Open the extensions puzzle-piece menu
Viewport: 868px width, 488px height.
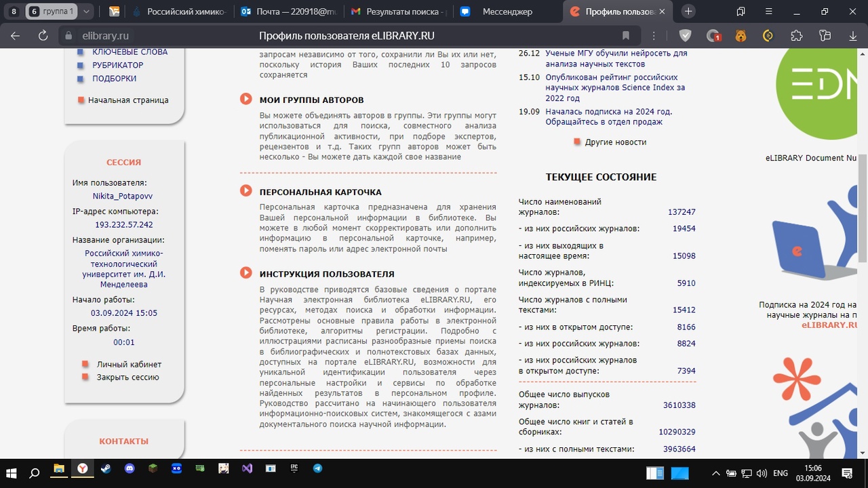(797, 36)
